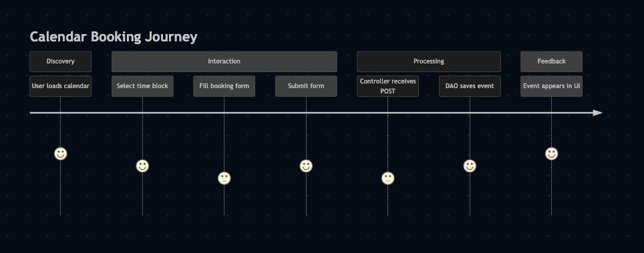This screenshot has width=644, height=253.
Task: Click the smiley face under DAO saves event
Action: click(470, 166)
